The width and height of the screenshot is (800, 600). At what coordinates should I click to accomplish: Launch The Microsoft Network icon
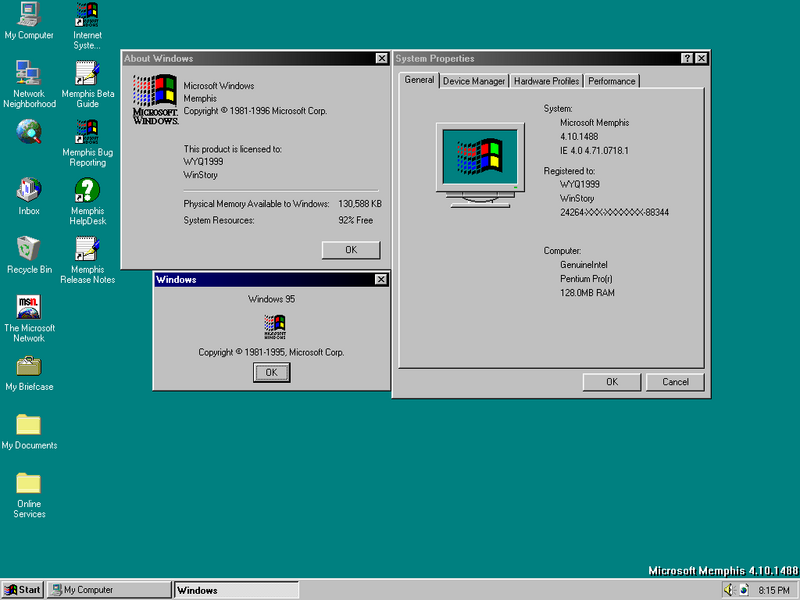(29, 307)
